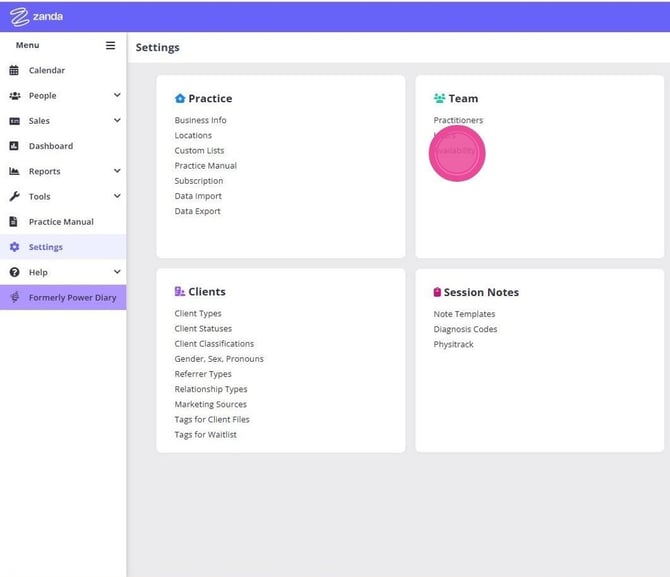The height and width of the screenshot is (577, 670).
Task: Open Client Classifications link
Action: pos(214,344)
